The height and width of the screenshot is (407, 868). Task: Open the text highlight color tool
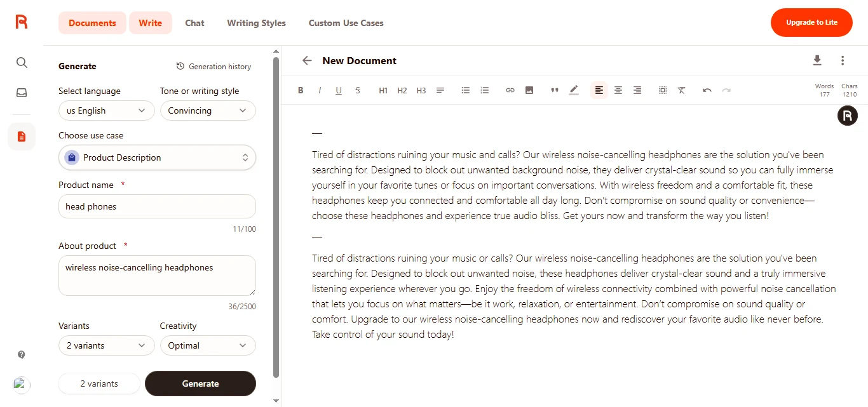[574, 91]
